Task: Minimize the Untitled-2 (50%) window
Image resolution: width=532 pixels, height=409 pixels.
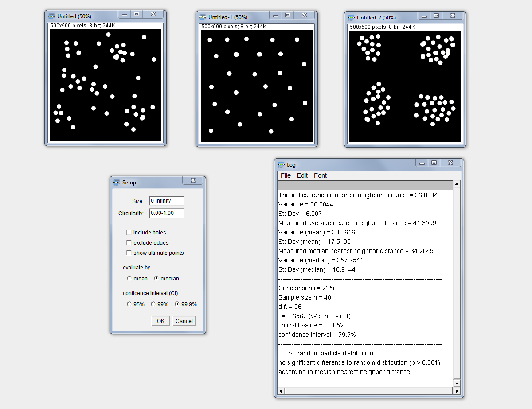Action: pos(424,16)
